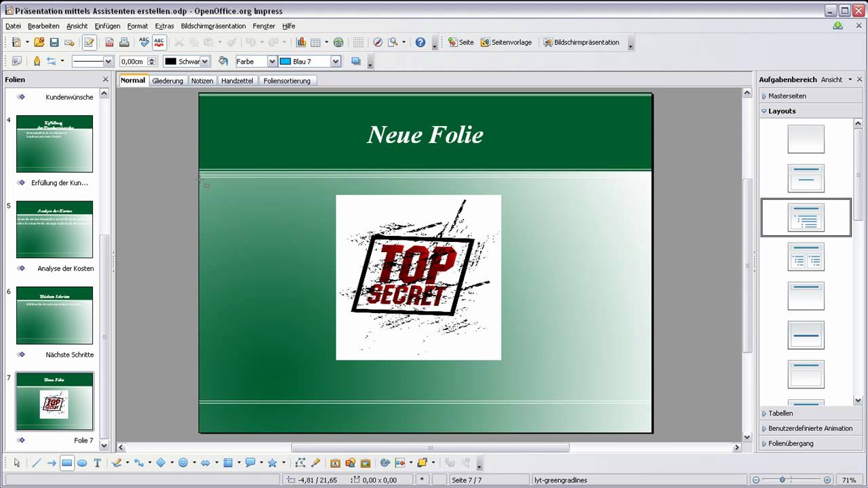
Task: Select the Ellipse drawing tool
Action: click(x=82, y=463)
